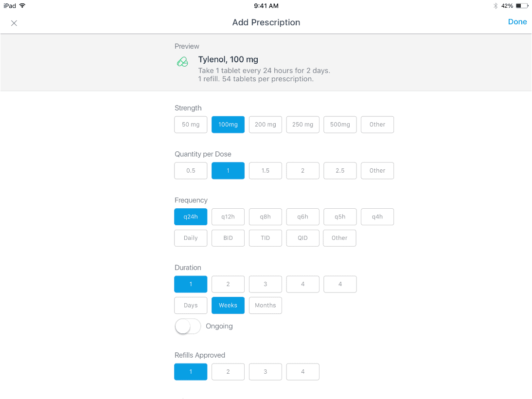The height and width of the screenshot is (399, 532).
Task: Set refills approved to 3
Action: (266, 372)
